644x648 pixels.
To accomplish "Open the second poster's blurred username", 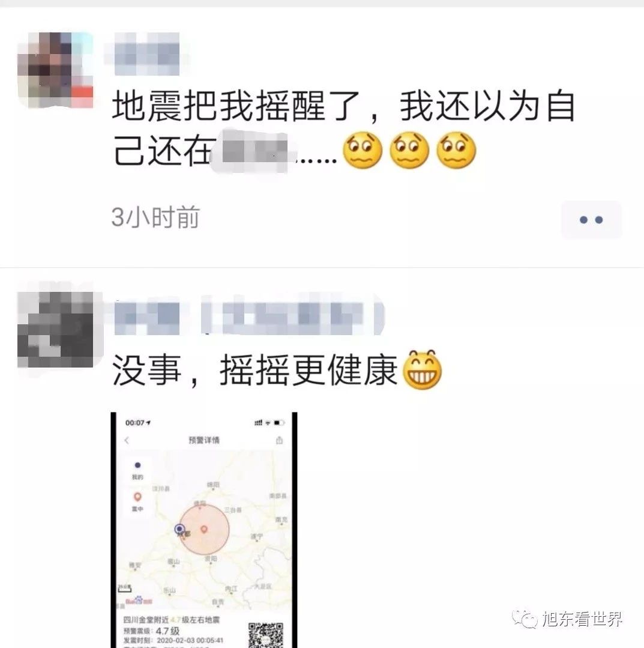I will [248, 317].
